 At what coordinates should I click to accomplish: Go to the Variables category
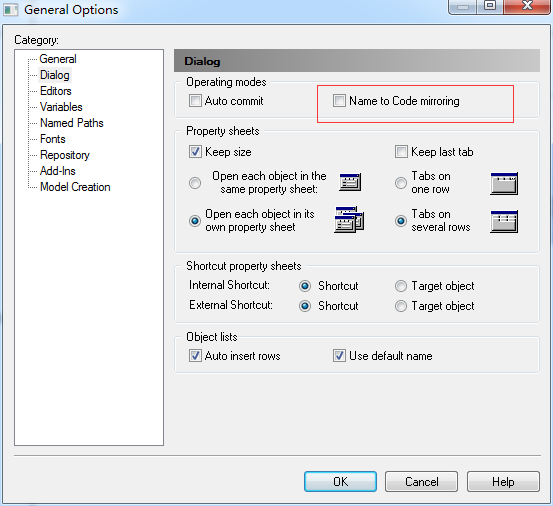(x=61, y=107)
